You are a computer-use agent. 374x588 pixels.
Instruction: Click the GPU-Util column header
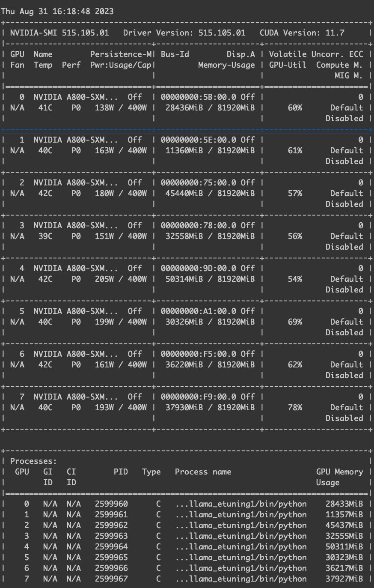(288, 65)
